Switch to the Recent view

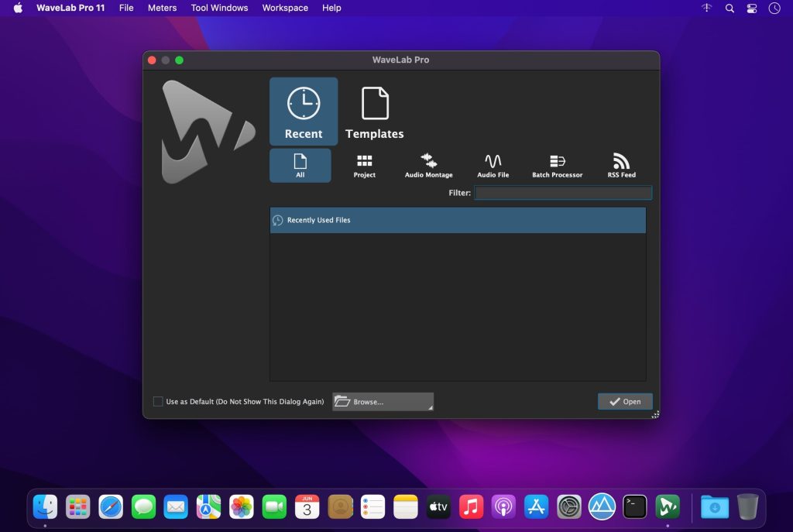[303, 111]
